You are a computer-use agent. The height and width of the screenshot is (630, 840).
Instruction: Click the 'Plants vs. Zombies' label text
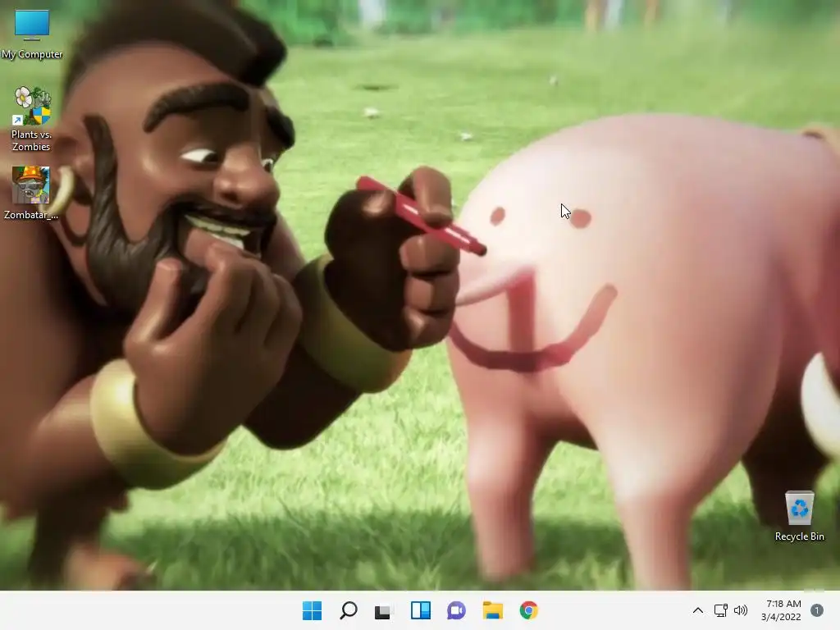pos(32,140)
